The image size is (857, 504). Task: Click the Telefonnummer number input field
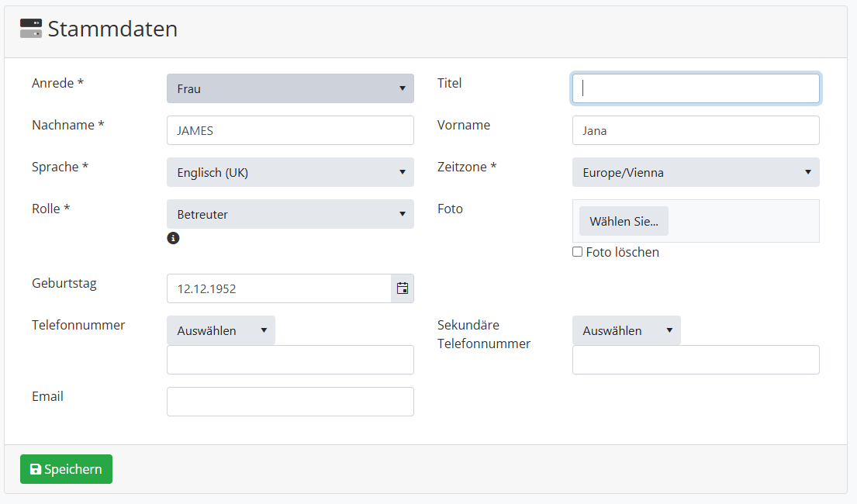pos(290,360)
